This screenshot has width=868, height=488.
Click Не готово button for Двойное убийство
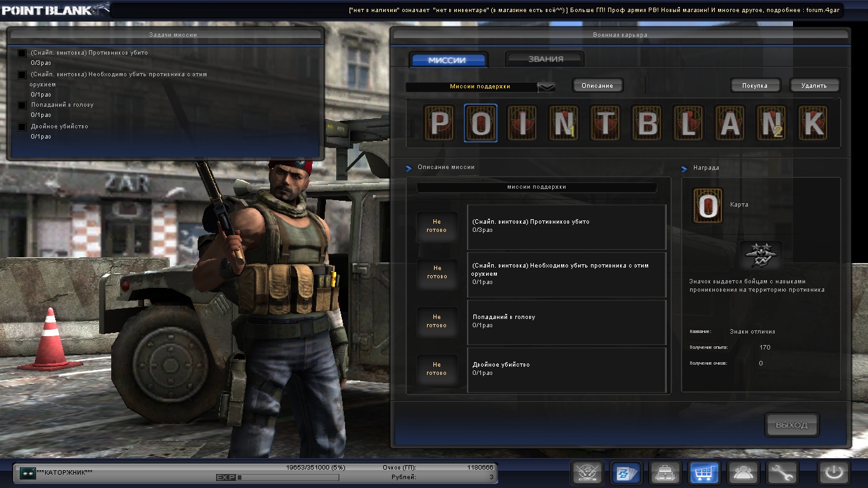(437, 369)
